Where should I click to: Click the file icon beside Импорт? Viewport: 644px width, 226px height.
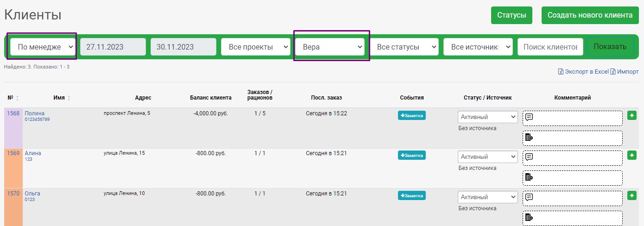(x=613, y=72)
